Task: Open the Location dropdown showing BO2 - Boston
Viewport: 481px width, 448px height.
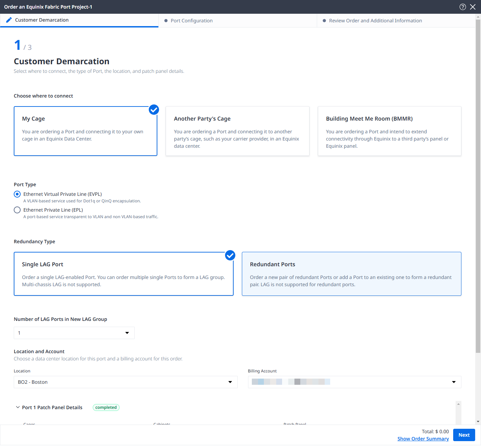Action: click(x=126, y=382)
